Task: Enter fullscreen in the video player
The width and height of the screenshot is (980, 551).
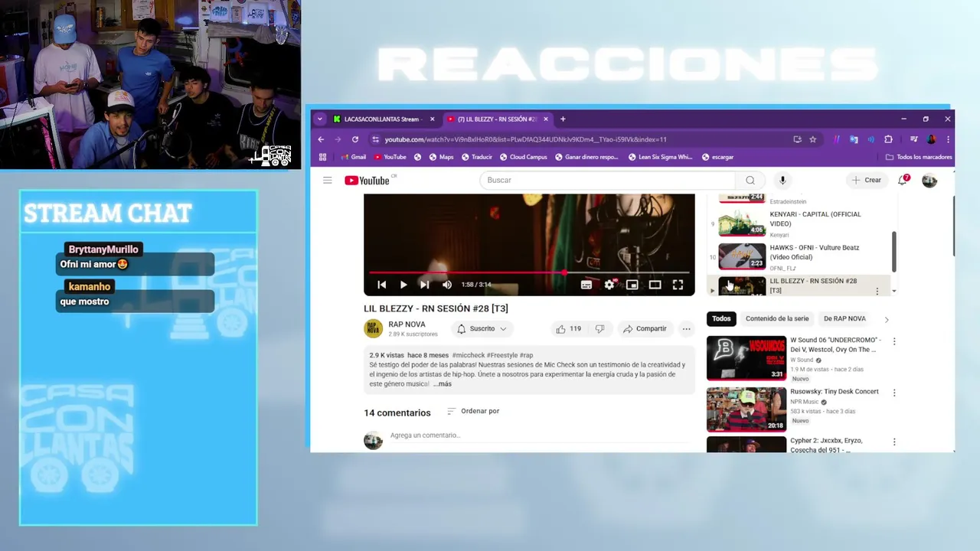Action: (x=678, y=285)
